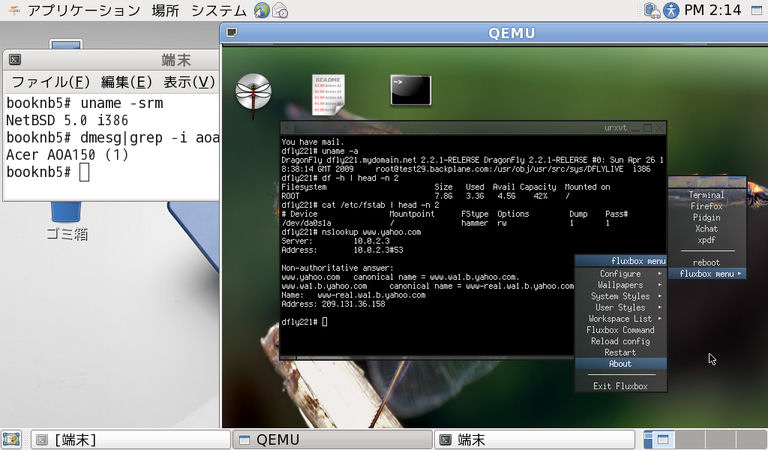768x450 pixels.
Task: Open the README document icon in QEMU
Action: click(x=328, y=95)
